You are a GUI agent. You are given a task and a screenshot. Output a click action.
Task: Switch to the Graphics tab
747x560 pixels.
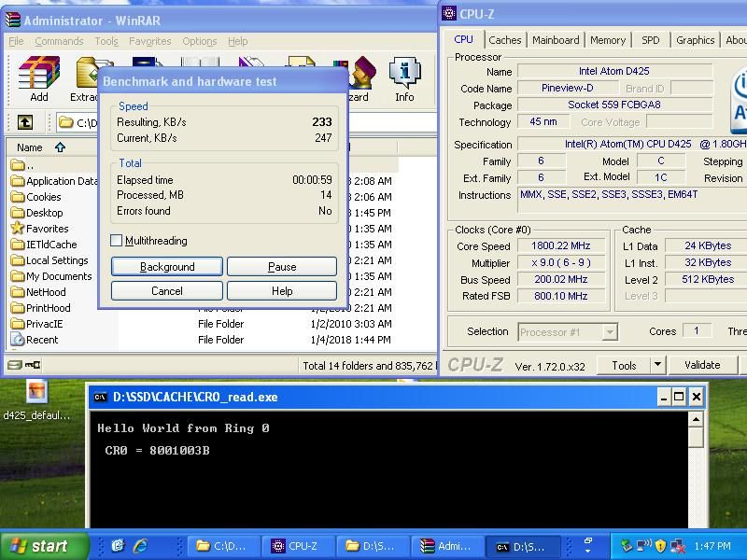click(696, 40)
